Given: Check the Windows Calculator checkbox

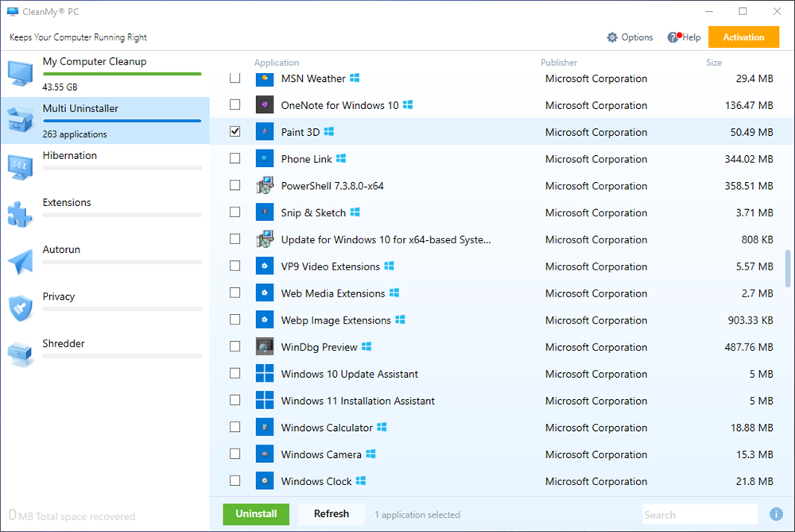Looking at the screenshot, I should (235, 427).
